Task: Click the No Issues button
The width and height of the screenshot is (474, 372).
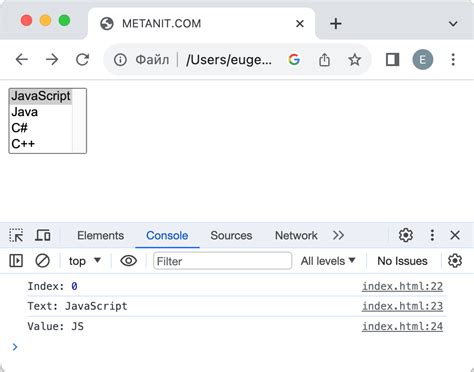Action: tap(402, 261)
